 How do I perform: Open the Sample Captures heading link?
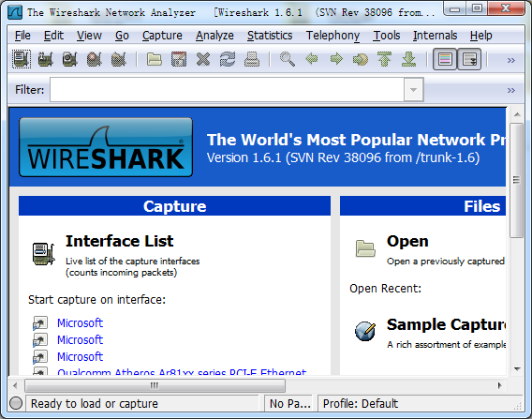point(446,325)
